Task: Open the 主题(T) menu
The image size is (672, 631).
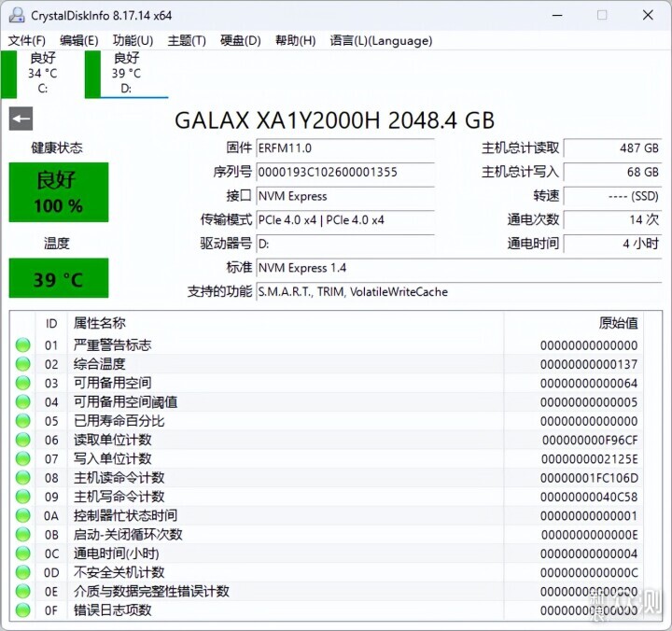Action: pyautogui.click(x=187, y=41)
